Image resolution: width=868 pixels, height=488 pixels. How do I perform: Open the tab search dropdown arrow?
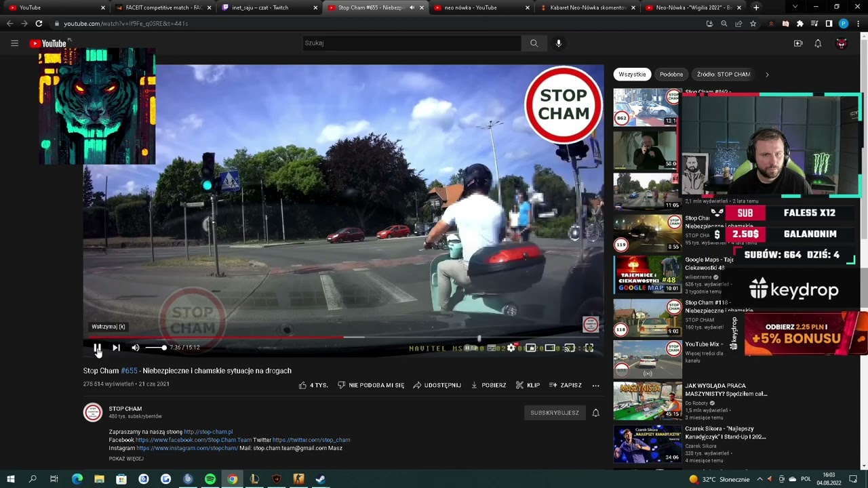(795, 7)
